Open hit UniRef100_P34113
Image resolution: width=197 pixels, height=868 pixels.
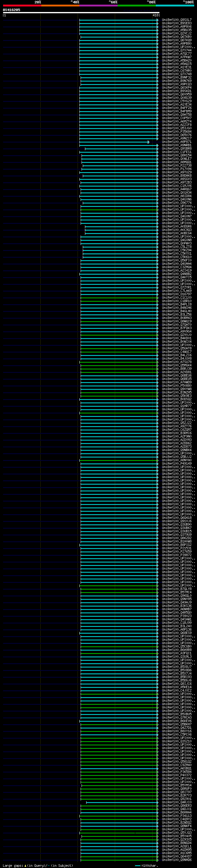click(x=176, y=815)
